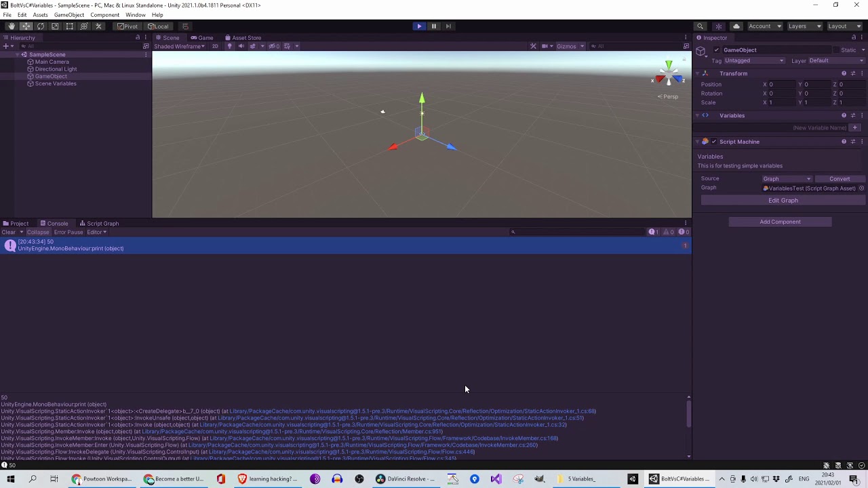Toggle scene audio speaker icon

point(241,46)
